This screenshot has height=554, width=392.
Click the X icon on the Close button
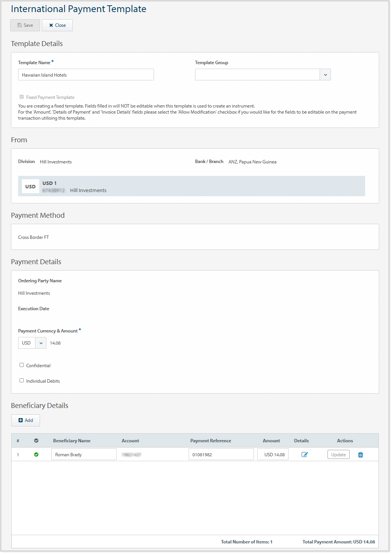point(51,25)
